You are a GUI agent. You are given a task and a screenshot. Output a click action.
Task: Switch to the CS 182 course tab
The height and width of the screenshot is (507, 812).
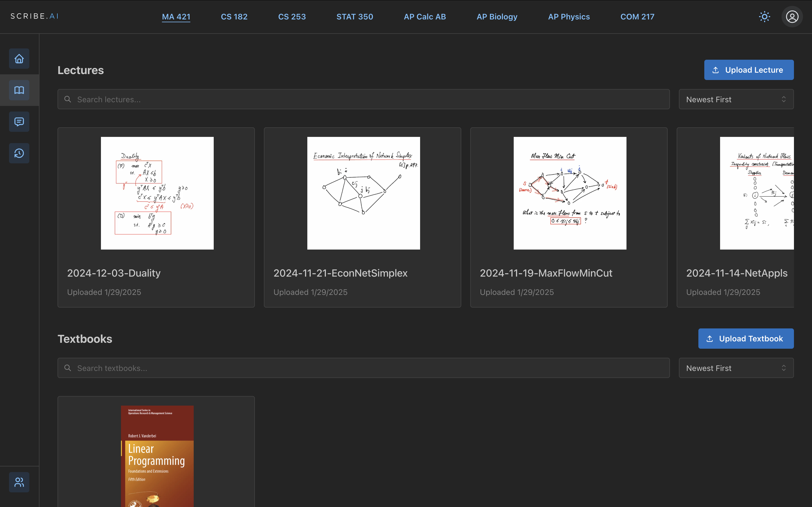234,17
